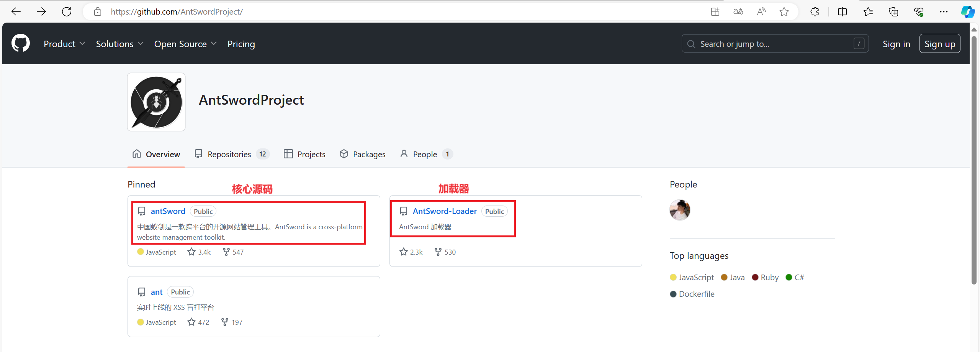Image resolution: width=980 pixels, height=352 pixels.
Task: Click the page vertical scrollbar thumb
Action: (x=974, y=160)
